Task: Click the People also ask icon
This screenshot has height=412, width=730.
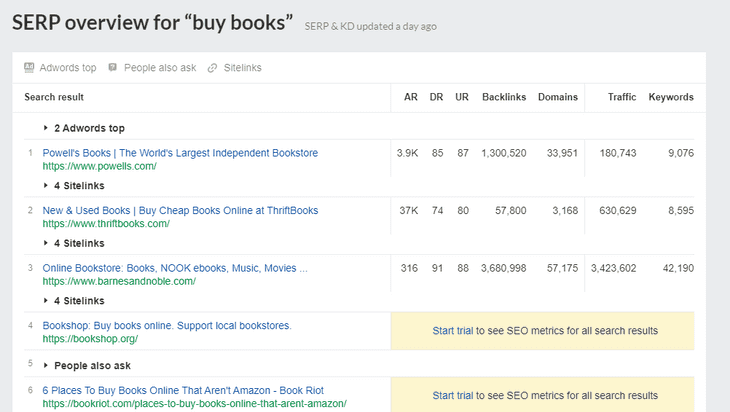Action: click(x=113, y=68)
